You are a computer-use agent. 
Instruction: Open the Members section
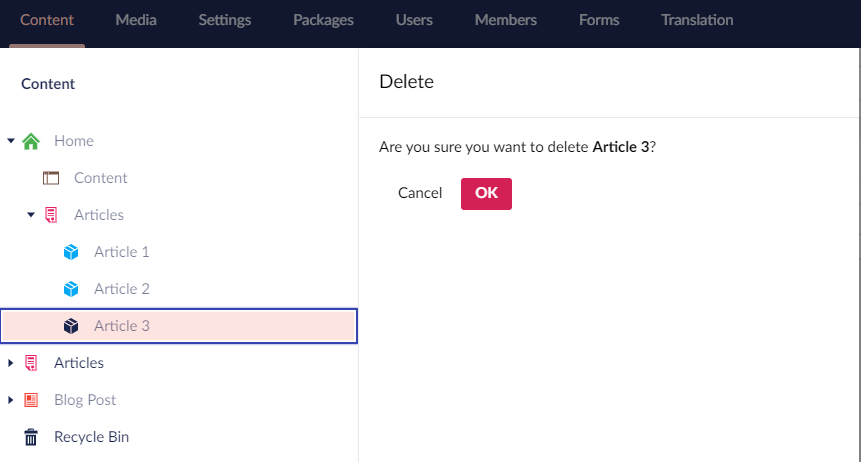point(506,20)
